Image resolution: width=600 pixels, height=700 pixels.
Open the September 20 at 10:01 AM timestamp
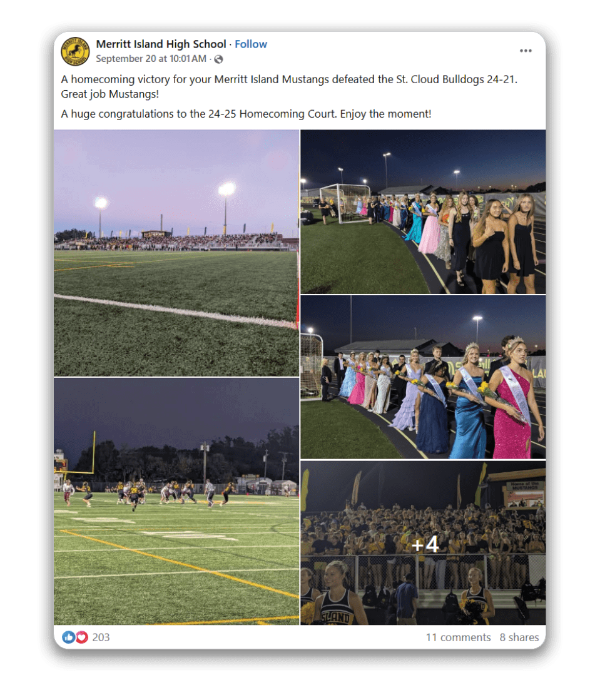[x=151, y=59]
